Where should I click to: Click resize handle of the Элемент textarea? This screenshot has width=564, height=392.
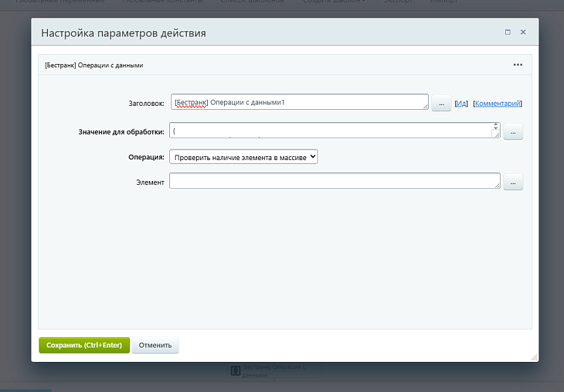click(x=497, y=186)
